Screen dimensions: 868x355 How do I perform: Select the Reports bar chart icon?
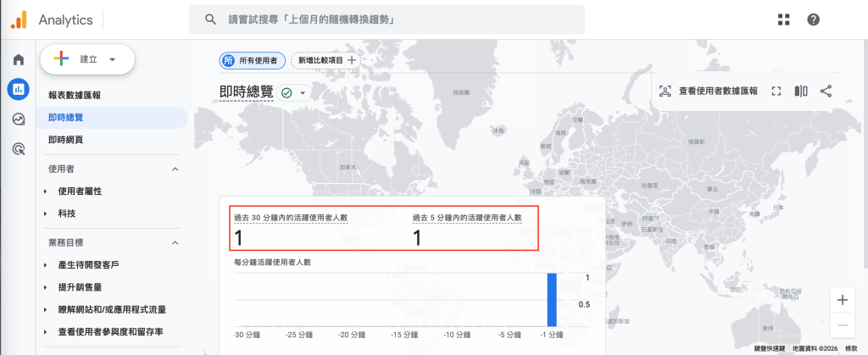19,89
